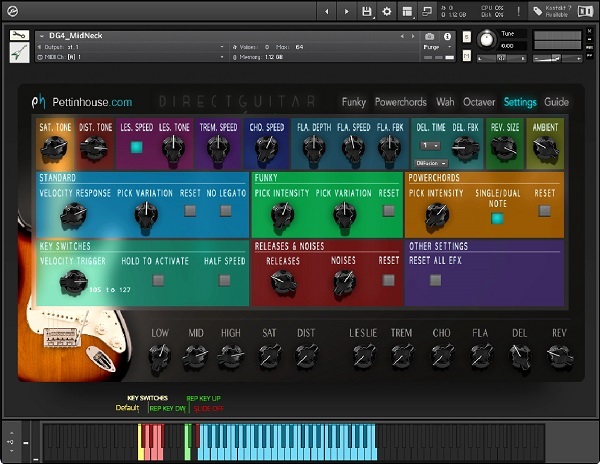The width and height of the screenshot is (600, 464).
Task: Go to previous preset with left arrow in top toolbar
Action: (x=326, y=11)
